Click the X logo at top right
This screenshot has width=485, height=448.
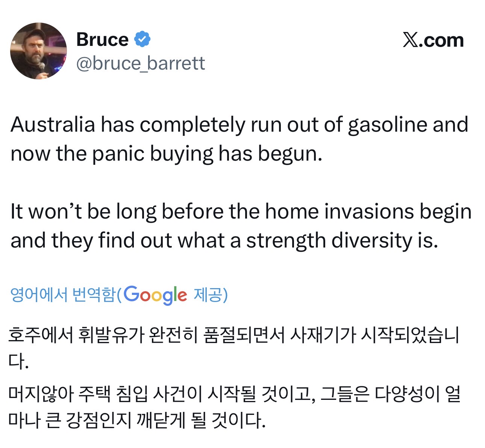(x=410, y=40)
